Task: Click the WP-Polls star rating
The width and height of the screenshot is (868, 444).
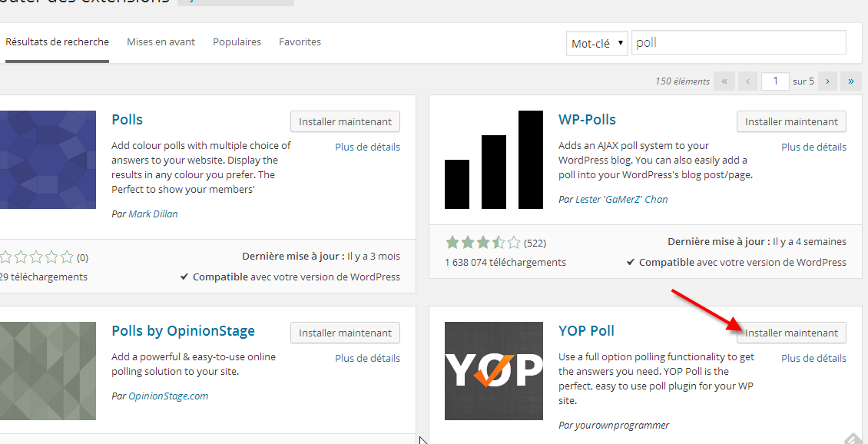Action: pos(482,243)
